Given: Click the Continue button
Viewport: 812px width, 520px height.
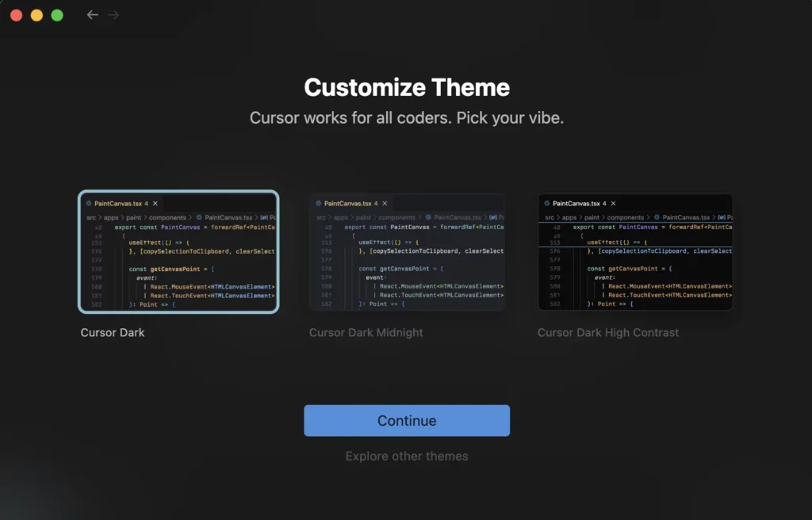Looking at the screenshot, I should [407, 421].
